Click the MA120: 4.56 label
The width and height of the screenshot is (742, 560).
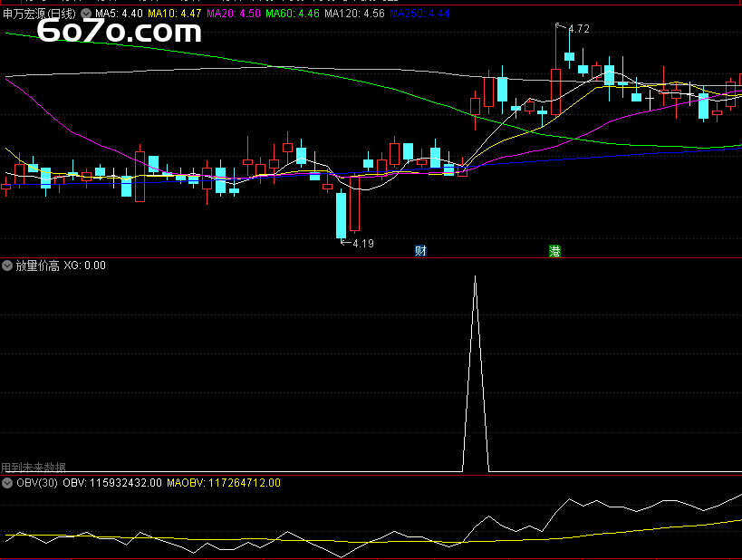(354, 14)
